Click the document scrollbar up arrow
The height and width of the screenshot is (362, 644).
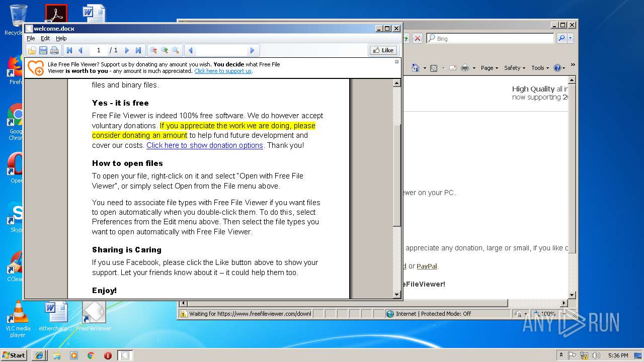(397, 83)
